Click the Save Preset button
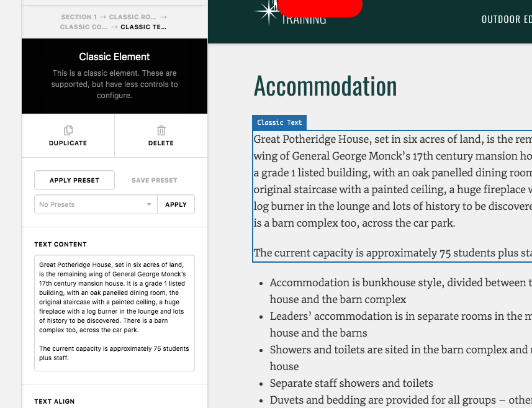Image resolution: width=532 pixels, height=408 pixels. [155, 180]
